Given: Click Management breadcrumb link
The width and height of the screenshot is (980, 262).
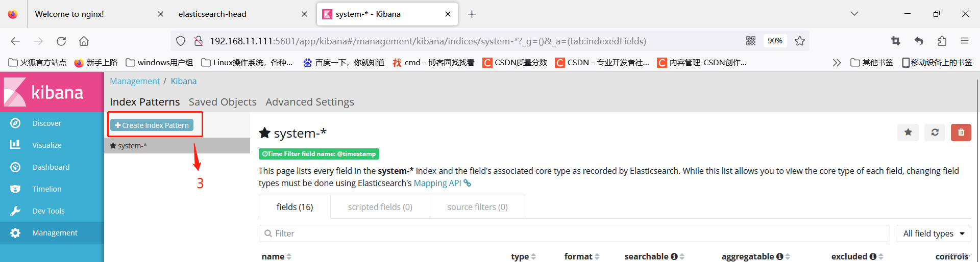Looking at the screenshot, I should click(x=135, y=81).
